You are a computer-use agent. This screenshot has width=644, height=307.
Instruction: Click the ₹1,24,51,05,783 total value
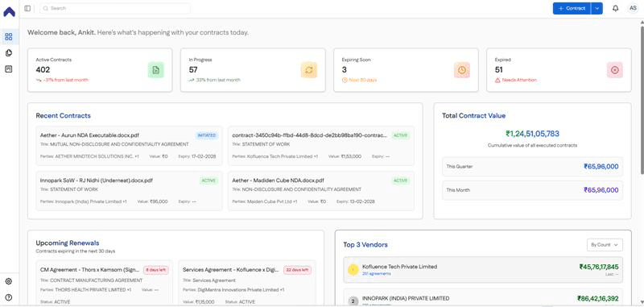[x=532, y=134]
